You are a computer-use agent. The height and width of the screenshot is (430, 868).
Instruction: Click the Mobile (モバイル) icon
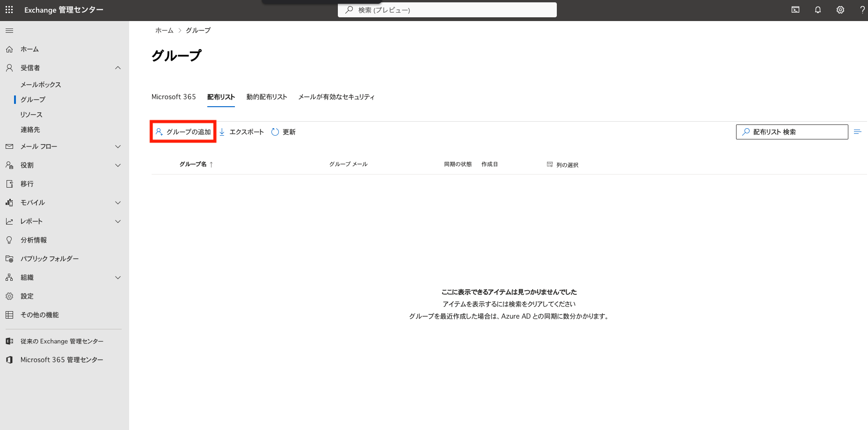pyautogui.click(x=9, y=203)
